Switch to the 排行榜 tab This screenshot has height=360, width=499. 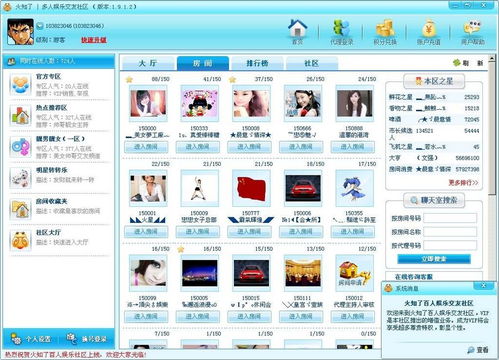click(x=257, y=63)
